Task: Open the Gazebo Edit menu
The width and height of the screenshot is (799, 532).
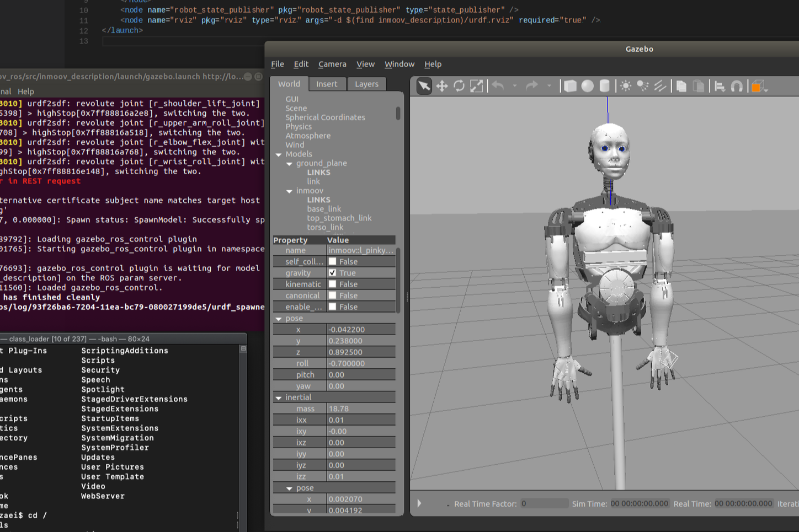Action: click(301, 64)
